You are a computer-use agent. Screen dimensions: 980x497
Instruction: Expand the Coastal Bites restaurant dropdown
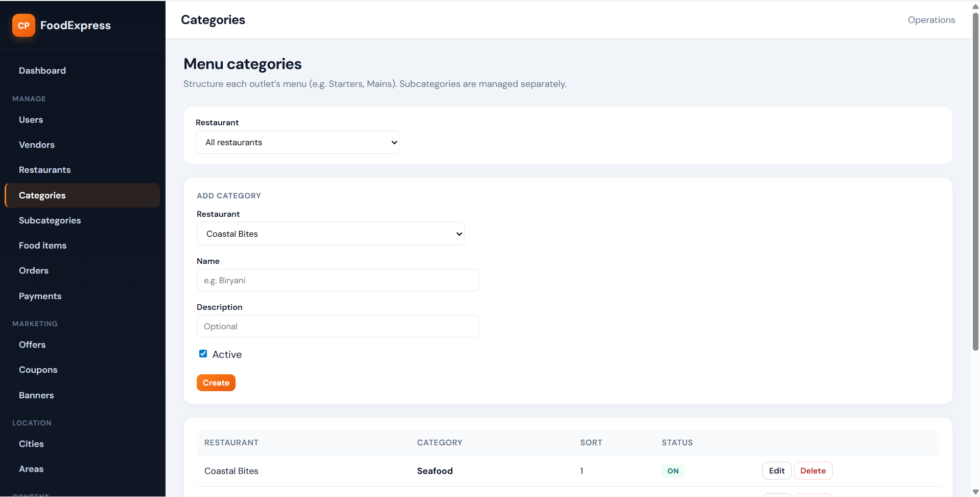[x=331, y=234]
